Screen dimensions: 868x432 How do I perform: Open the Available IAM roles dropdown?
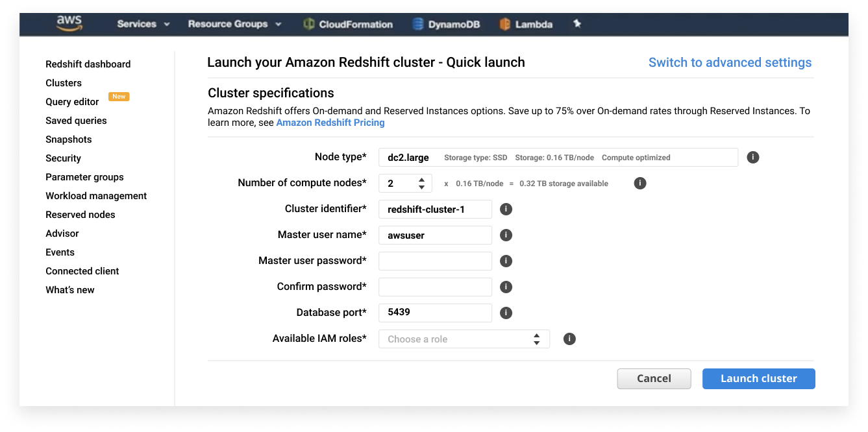464,339
